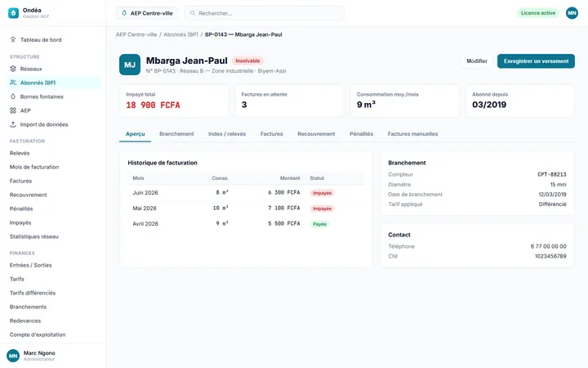Image resolution: width=588 pixels, height=368 pixels.
Task: Click Marc Ngono's avatar in sidebar footer
Action: coord(13,356)
